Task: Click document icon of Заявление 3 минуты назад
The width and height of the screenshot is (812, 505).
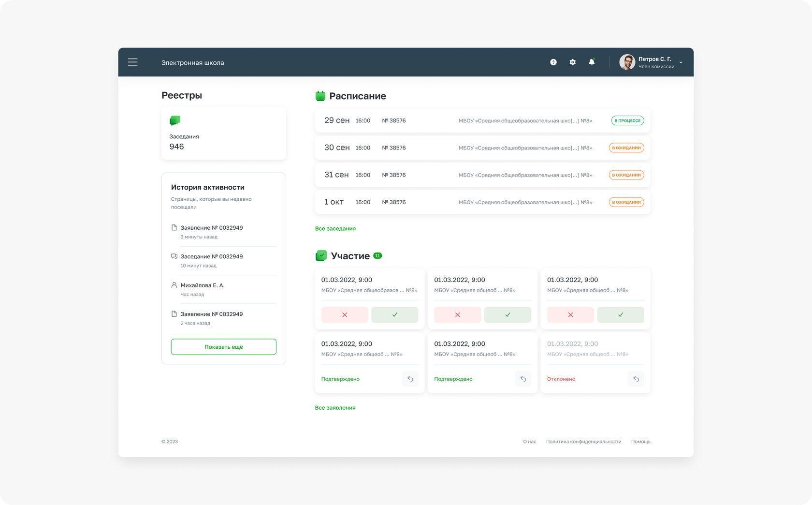Action: [x=174, y=227]
